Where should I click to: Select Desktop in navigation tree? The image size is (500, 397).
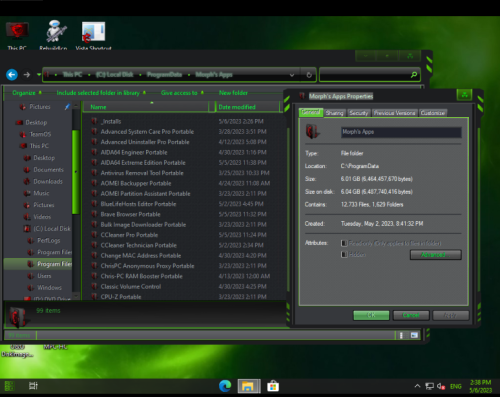36,122
